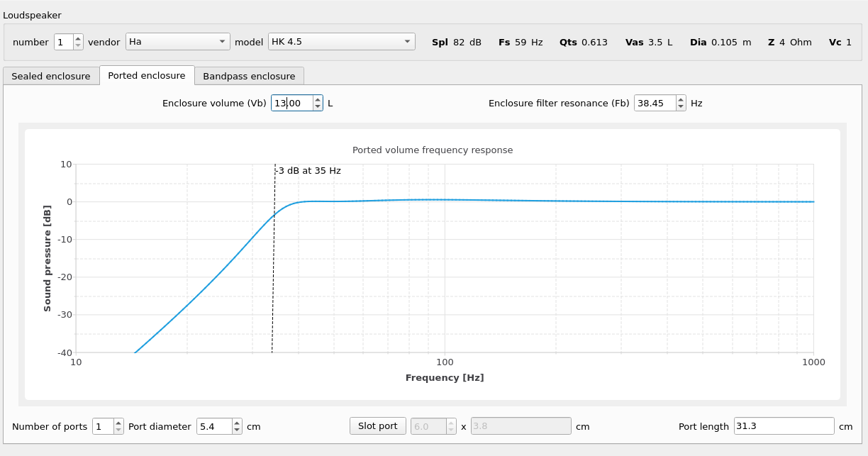Decrease enclosure volume with down arrow
The height and width of the screenshot is (456, 868).
(x=318, y=107)
